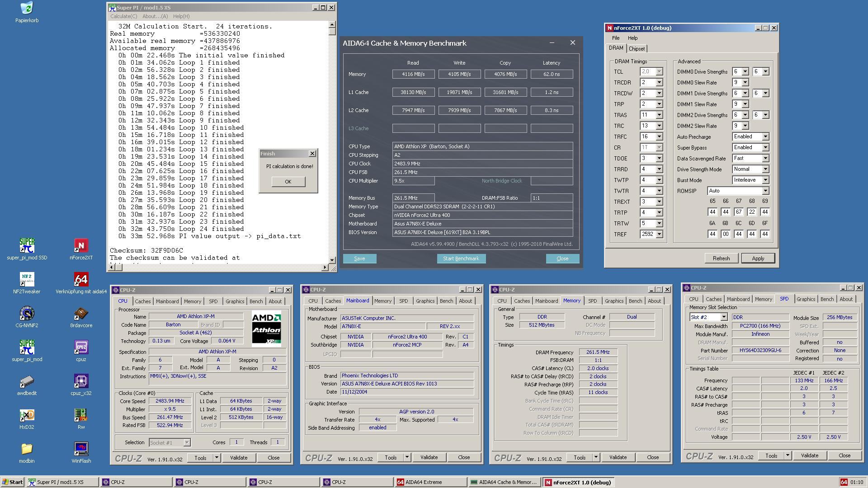868x488 pixels.
Task: Open Caches tab in first CPU-Z window
Action: (x=142, y=301)
